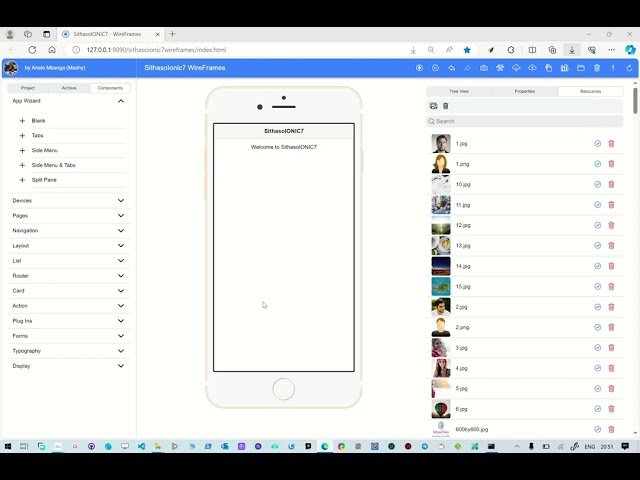Click in the resources Search field
The width and height of the screenshot is (640, 480).
point(524,121)
